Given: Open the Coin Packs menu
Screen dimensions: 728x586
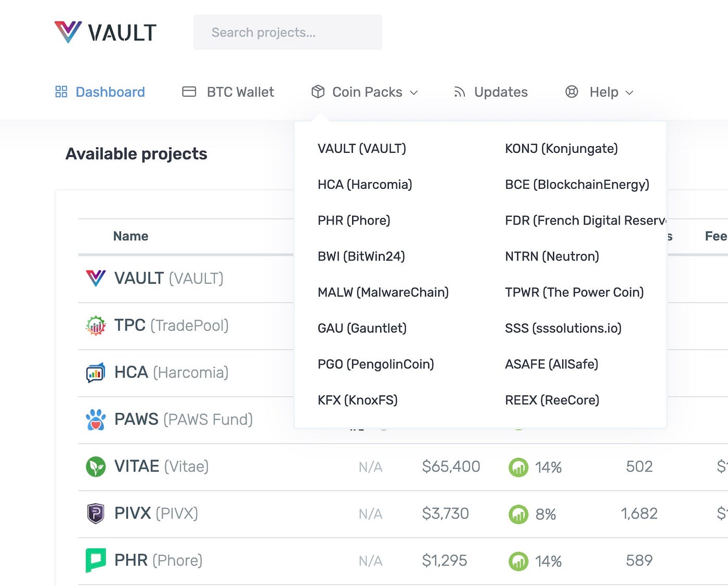Looking at the screenshot, I should point(365,92).
